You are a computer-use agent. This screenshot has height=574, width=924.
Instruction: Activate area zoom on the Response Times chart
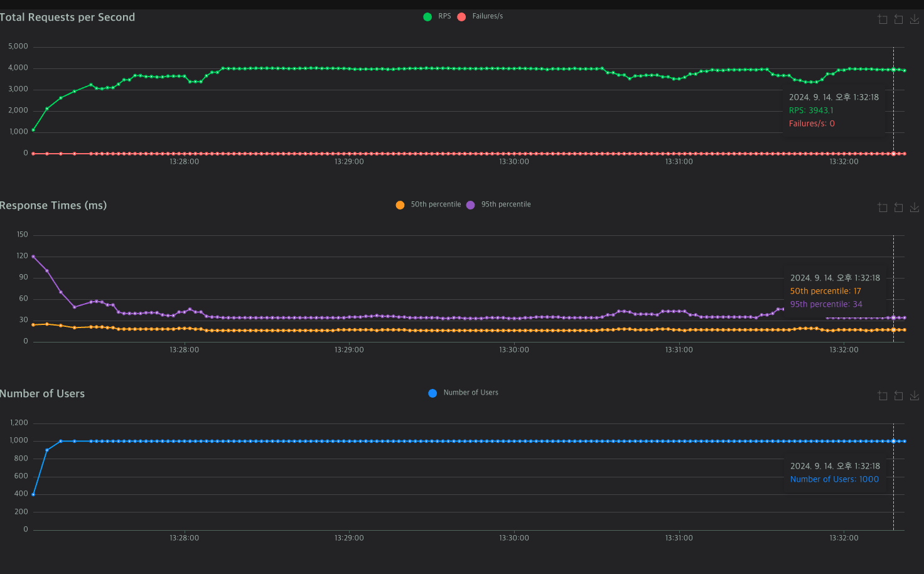pos(883,208)
